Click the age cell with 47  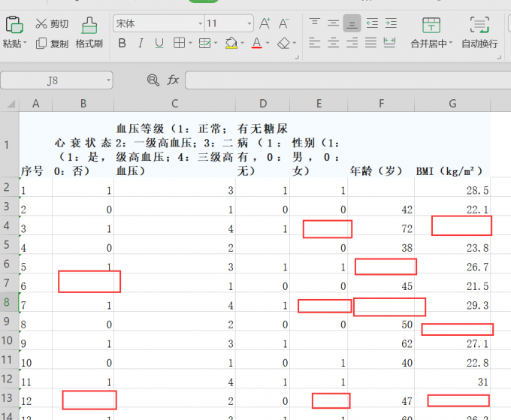pos(381,398)
